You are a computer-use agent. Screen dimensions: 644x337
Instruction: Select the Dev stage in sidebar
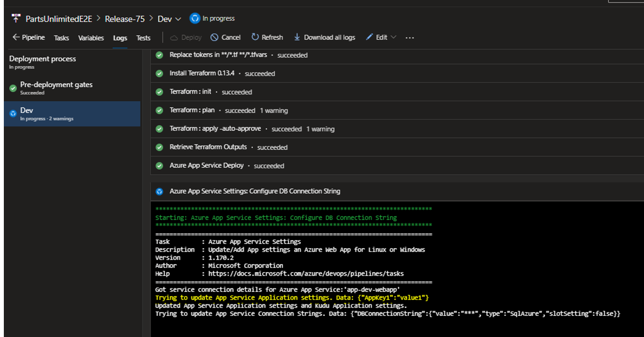tap(72, 114)
